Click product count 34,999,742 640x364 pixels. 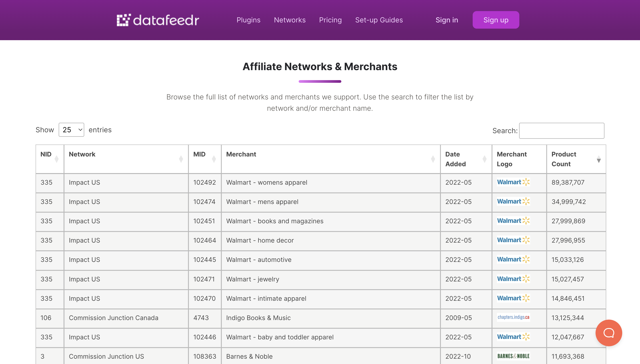(569, 202)
